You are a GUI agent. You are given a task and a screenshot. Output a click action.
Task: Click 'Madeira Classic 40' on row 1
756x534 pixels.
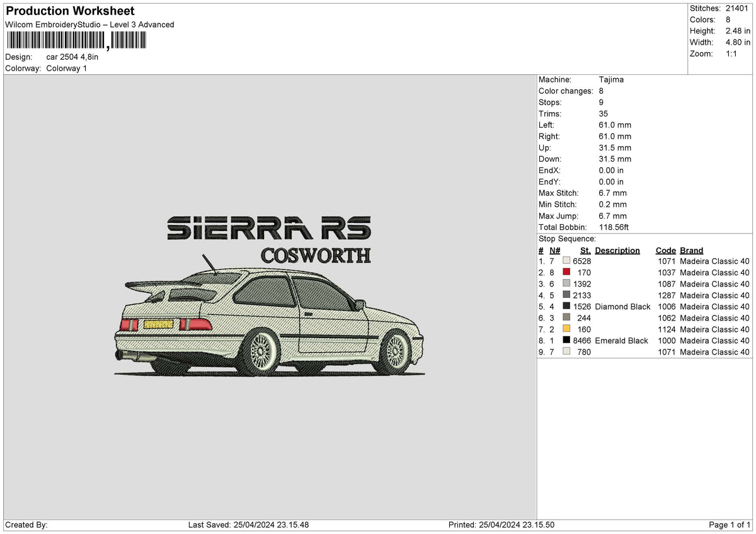coord(715,261)
